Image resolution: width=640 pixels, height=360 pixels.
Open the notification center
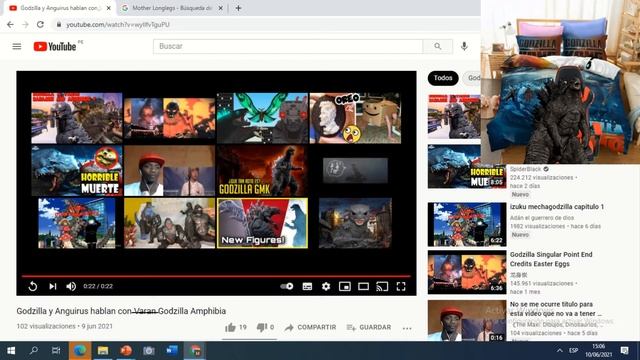tap(624, 351)
